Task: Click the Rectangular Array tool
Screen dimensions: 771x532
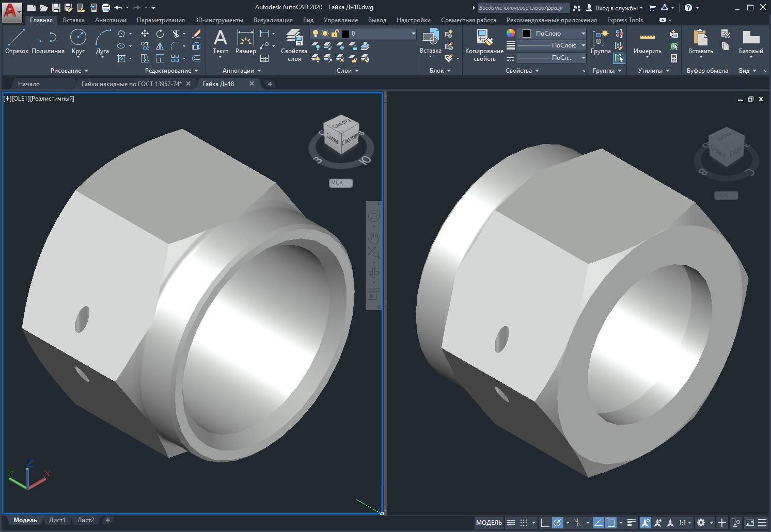Action: point(176,58)
